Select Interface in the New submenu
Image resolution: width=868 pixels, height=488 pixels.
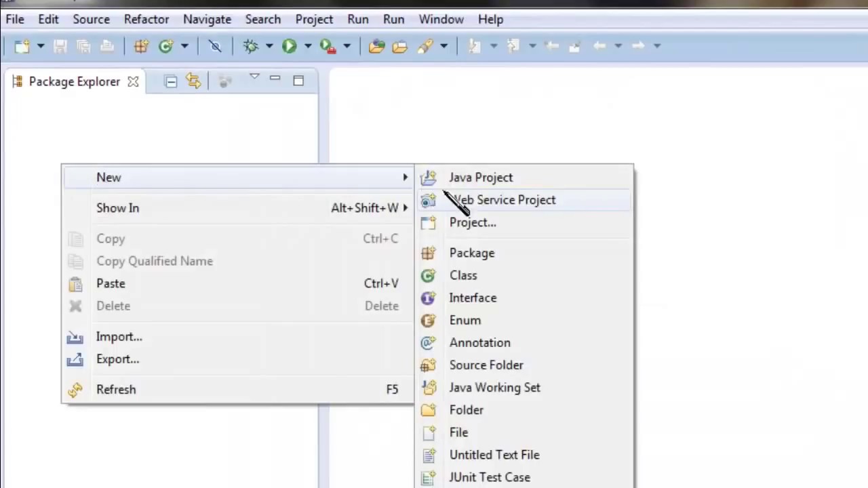[524, 298]
